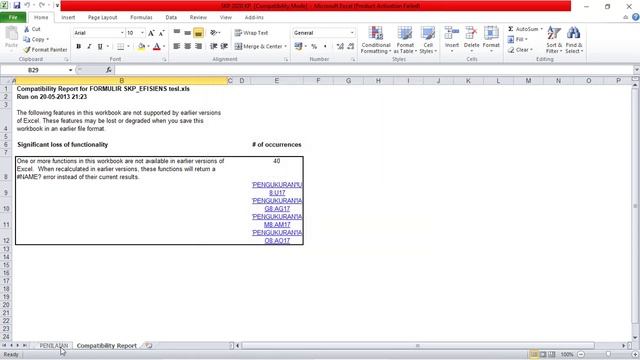640x360 pixels.
Task: Toggle Underline formatting
Action: (100, 47)
